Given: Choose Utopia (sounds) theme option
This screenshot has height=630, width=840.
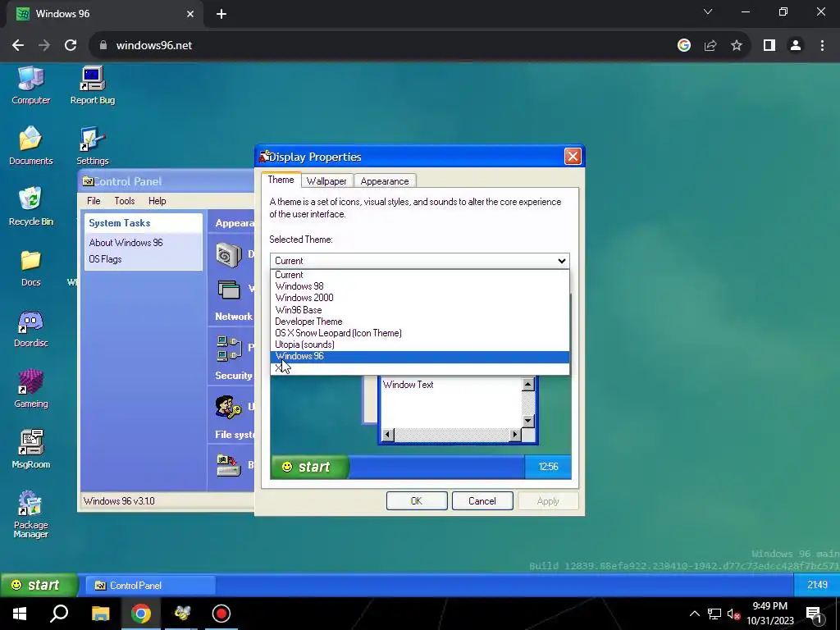Looking at the screenshot, I should (419, 345).
